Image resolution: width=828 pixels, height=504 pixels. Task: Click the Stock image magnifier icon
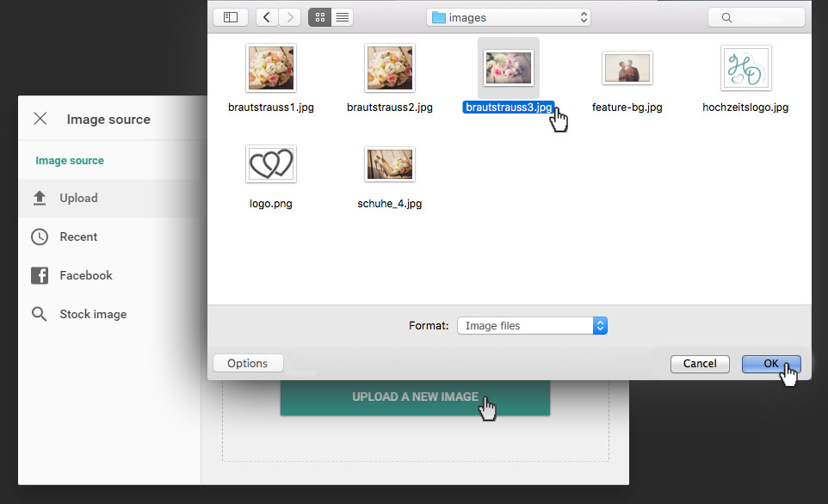pos(40,314)
